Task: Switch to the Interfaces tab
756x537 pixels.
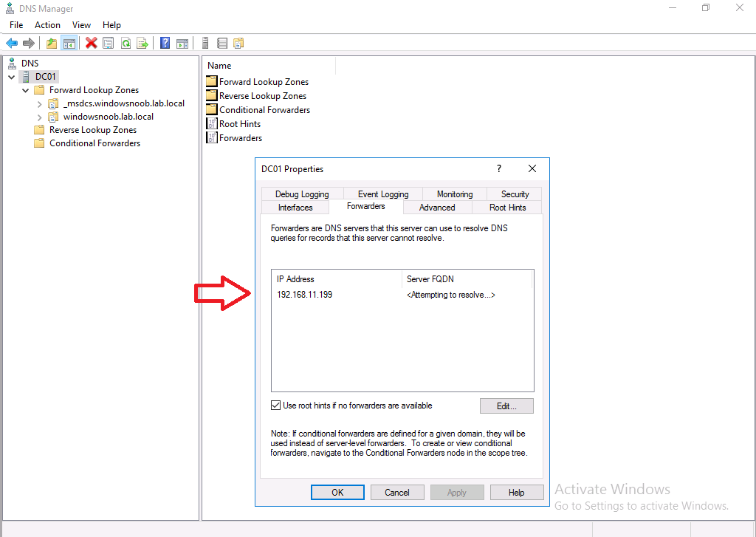Action: [x=295, y=208]
